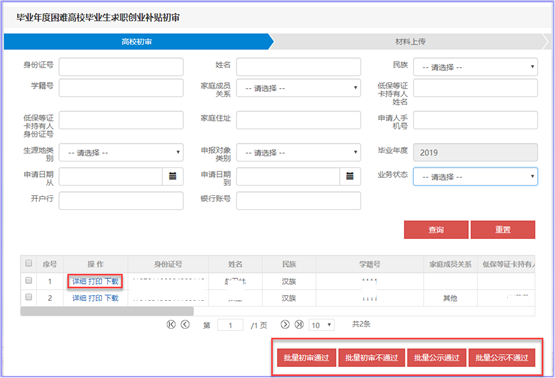This screenshot has height=378, width=555.
Task: Focus the 学籍号 input field
Action: coord(121,88)
